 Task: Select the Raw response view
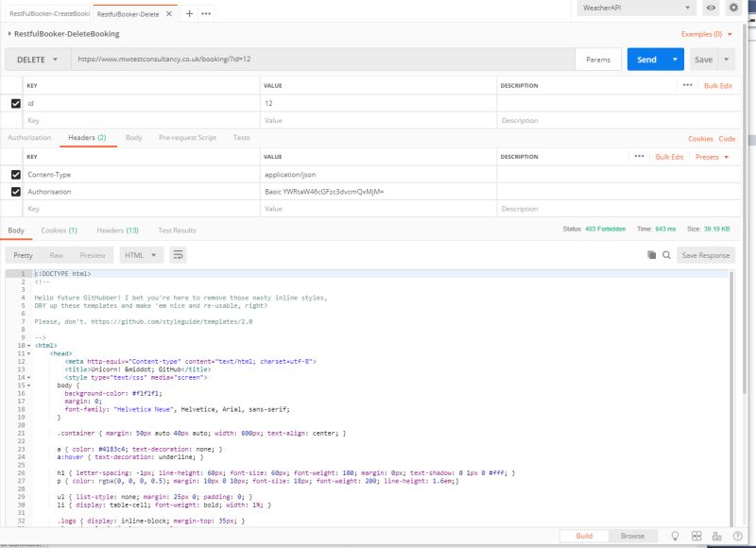coord(57,255)
